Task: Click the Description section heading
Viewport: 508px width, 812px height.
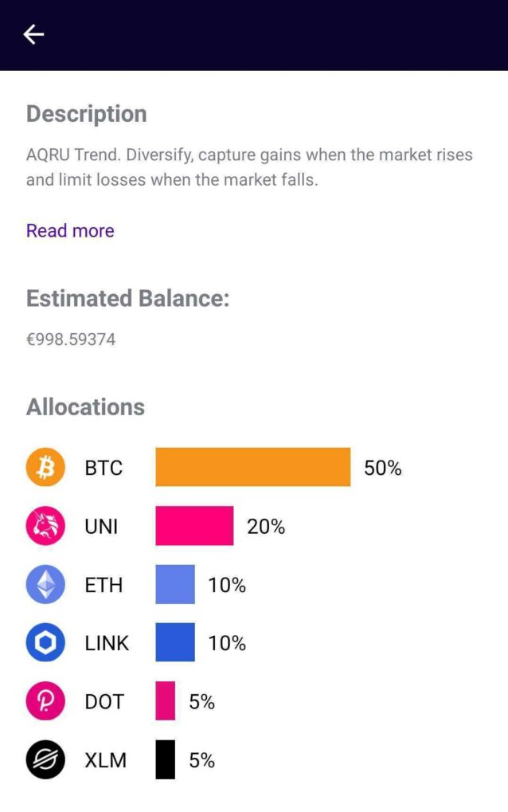Action: pos(87,114)
